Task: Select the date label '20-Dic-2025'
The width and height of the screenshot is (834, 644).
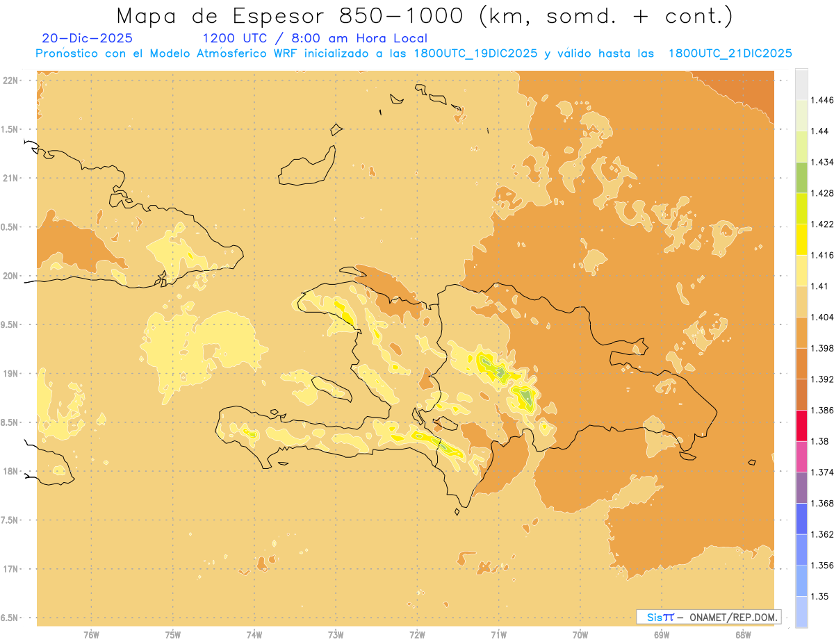Action: point(88,39)
